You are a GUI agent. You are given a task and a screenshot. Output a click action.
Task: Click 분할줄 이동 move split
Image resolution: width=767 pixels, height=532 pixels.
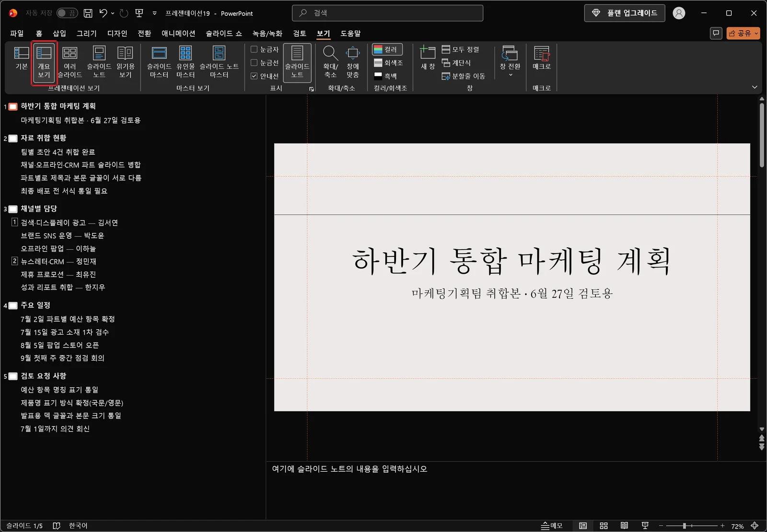464,76
